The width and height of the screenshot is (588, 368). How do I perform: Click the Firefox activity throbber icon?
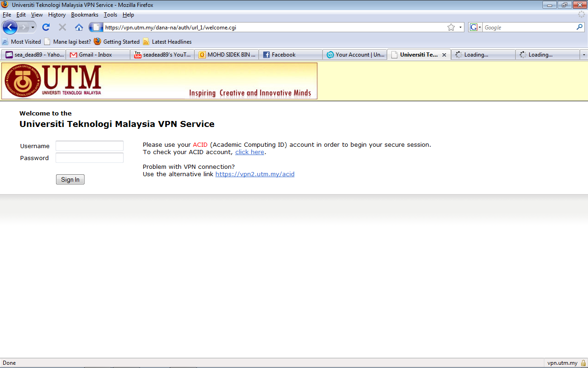582,15
